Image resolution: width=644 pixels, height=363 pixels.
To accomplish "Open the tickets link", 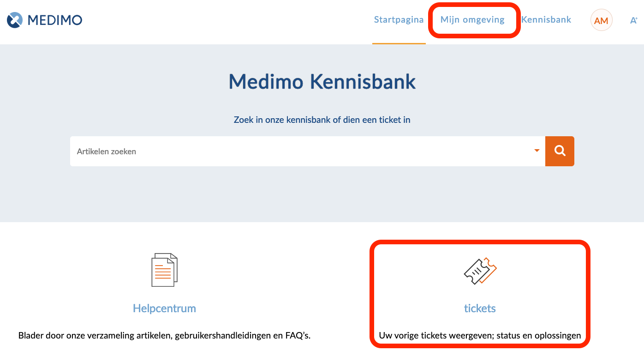I will tap(480, 309).
